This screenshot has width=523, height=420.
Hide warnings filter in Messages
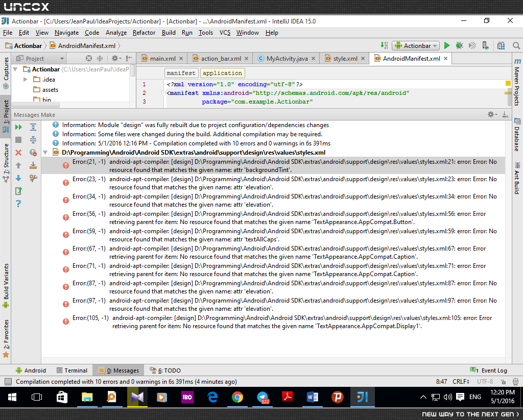coord(33,153)
